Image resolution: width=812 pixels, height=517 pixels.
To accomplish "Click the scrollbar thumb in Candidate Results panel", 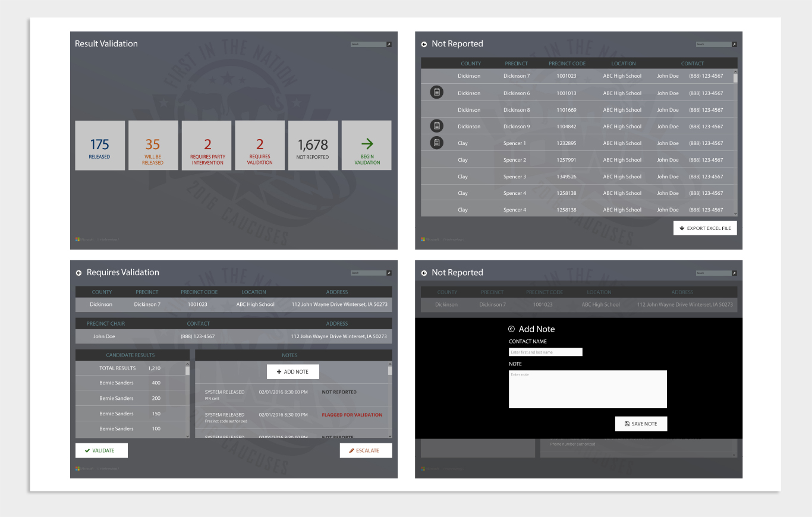I will 188,371.
